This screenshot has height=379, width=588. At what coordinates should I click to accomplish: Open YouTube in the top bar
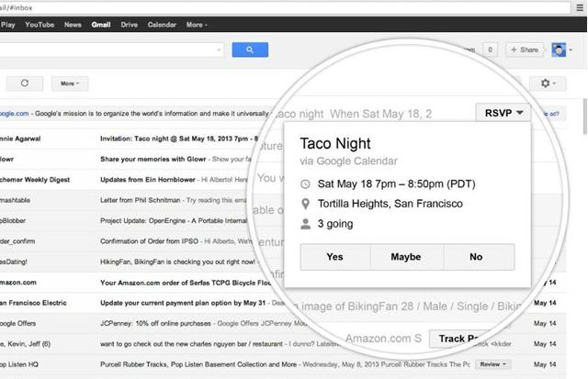point(40,25)
